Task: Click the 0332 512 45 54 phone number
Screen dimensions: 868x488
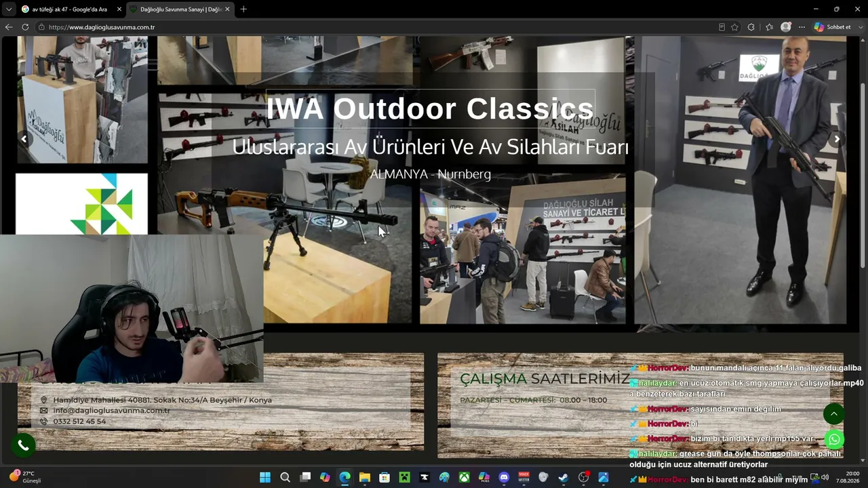Action: 79,422
